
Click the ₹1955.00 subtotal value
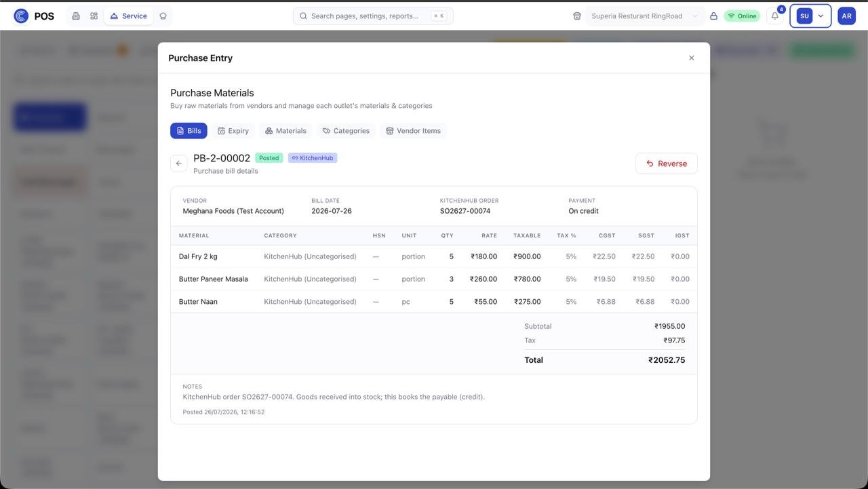(x=669, y=326)
